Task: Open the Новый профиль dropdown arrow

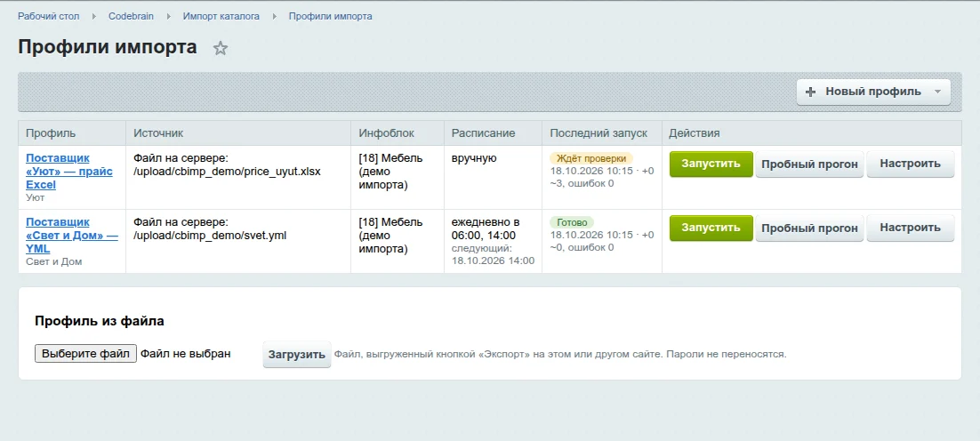Action: click(937, 92)
